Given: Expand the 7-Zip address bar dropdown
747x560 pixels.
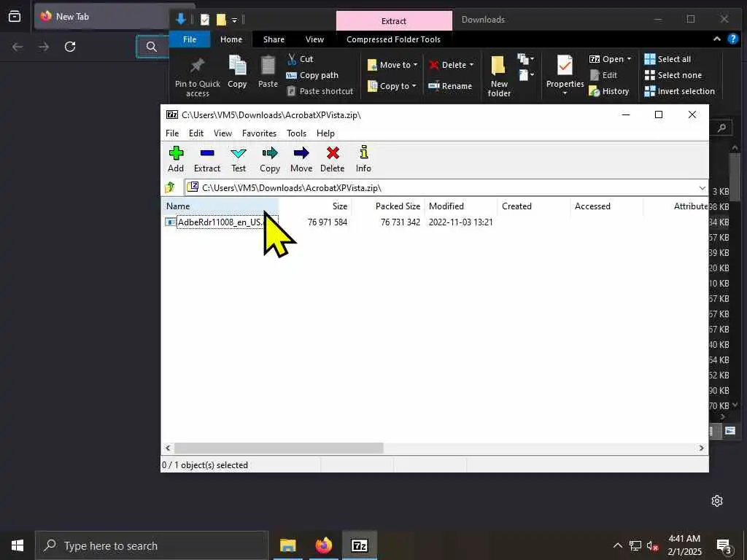Looking at the screenshot, I should (x=702, y=188).
